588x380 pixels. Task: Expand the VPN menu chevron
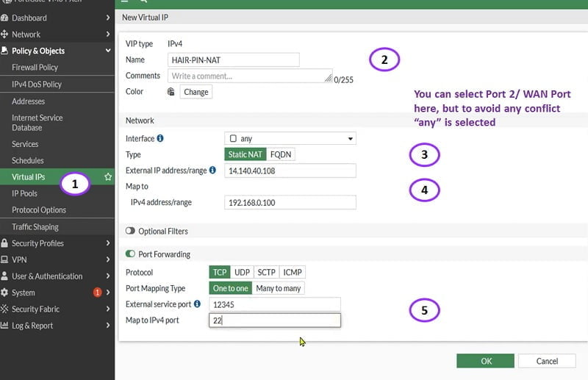[108, 259]
